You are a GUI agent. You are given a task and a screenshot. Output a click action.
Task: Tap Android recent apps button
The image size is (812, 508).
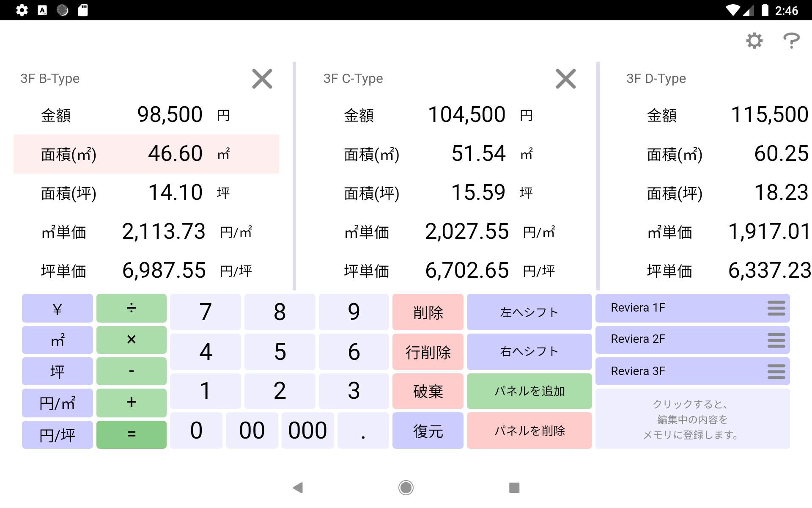pyautogui.click(x=514, y=488)
